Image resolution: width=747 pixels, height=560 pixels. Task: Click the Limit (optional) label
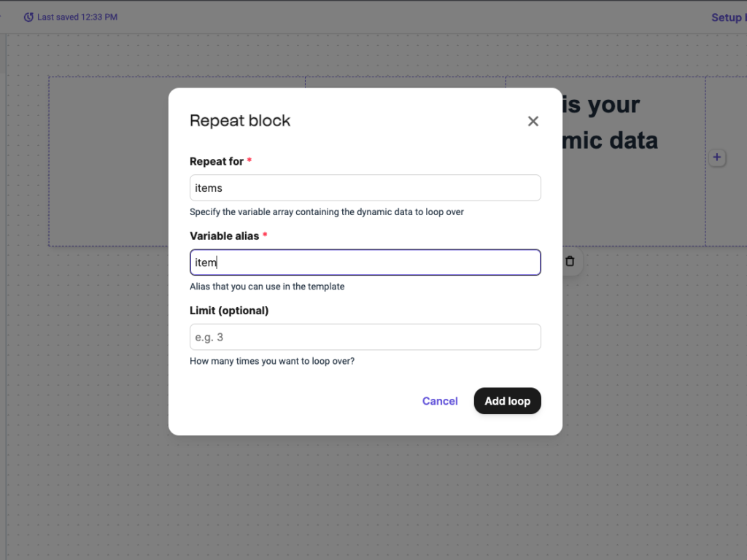point(229,311)
